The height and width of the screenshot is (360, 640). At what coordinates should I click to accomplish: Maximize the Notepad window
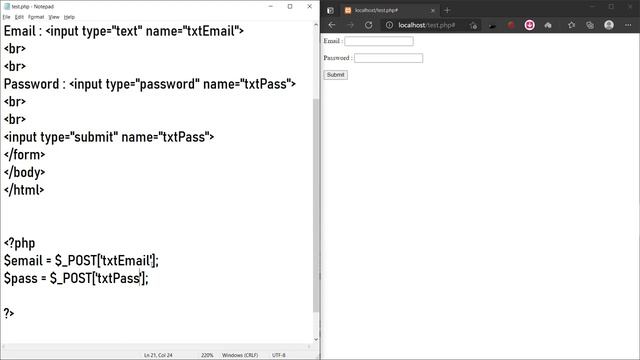click(290, 7)
